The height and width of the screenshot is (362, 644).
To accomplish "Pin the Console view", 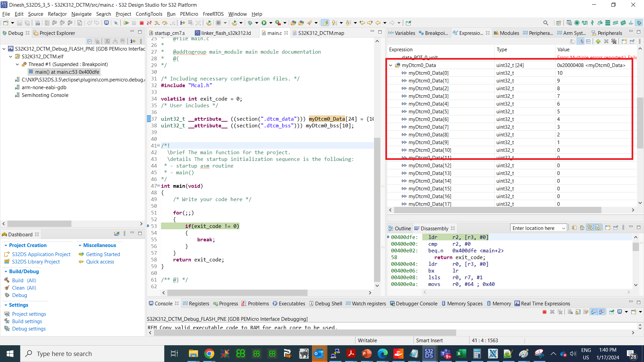I will [611, 312].
